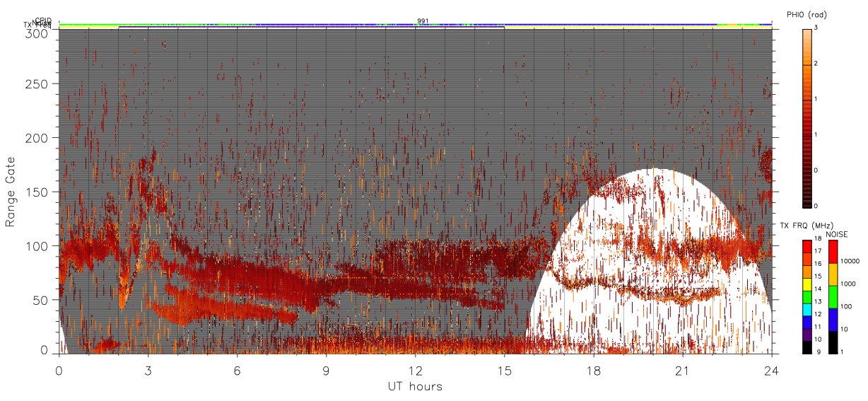
Task: Click the 1000 label in NOISE legend
Action: tap(849, 284)
